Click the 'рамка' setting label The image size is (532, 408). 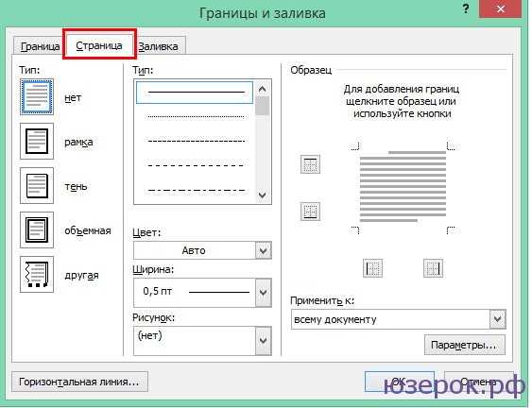78,142
